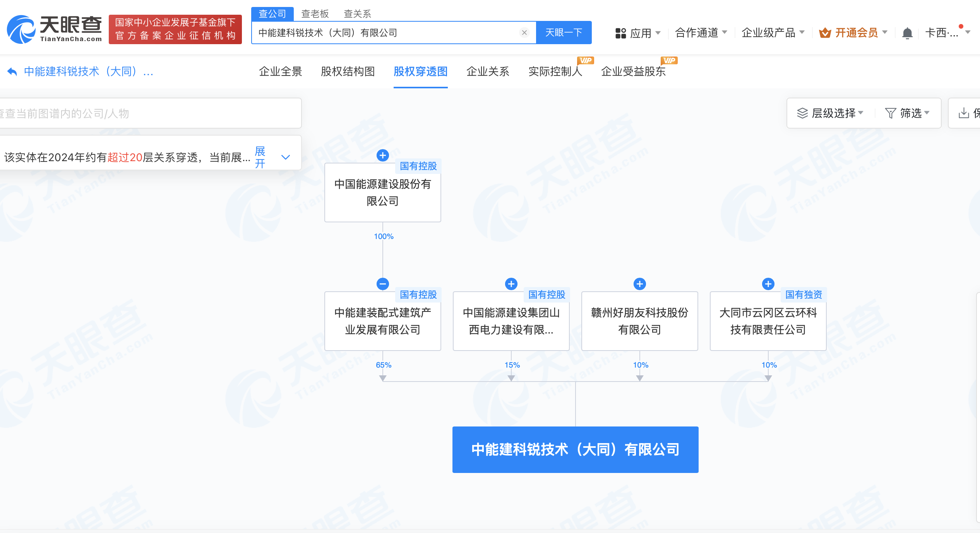Expand 赣州好朋友科技股份有限公司 with its plus button
Screen dimensions: 980x533
click(x=639, y=284)
